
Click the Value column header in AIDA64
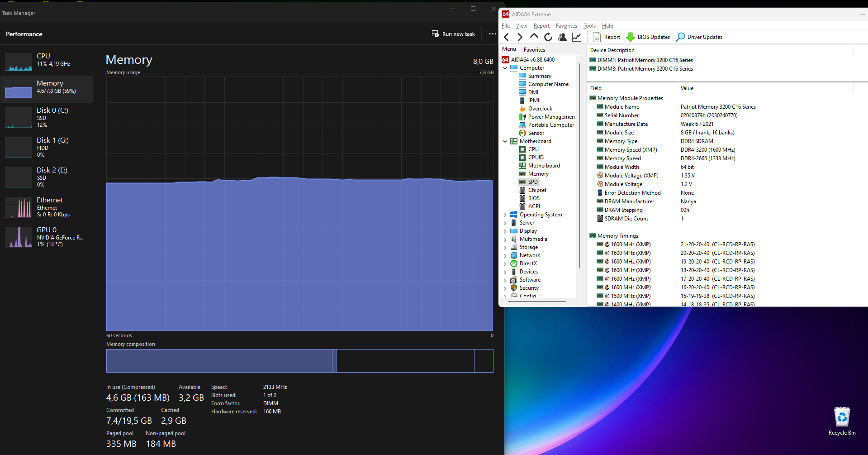[765, 88]
